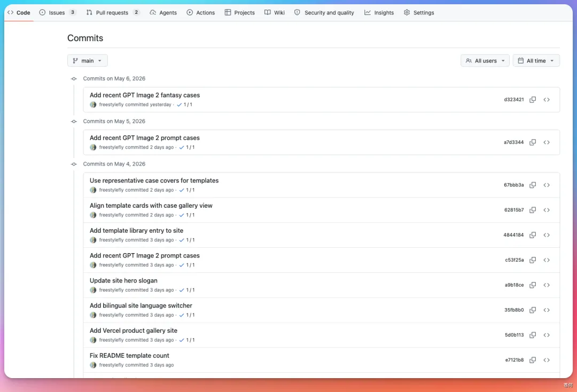Click avatar on Add Vercel product gallery site
The height and width of the screenshot is (392, 577).
(x=93, y=340)
